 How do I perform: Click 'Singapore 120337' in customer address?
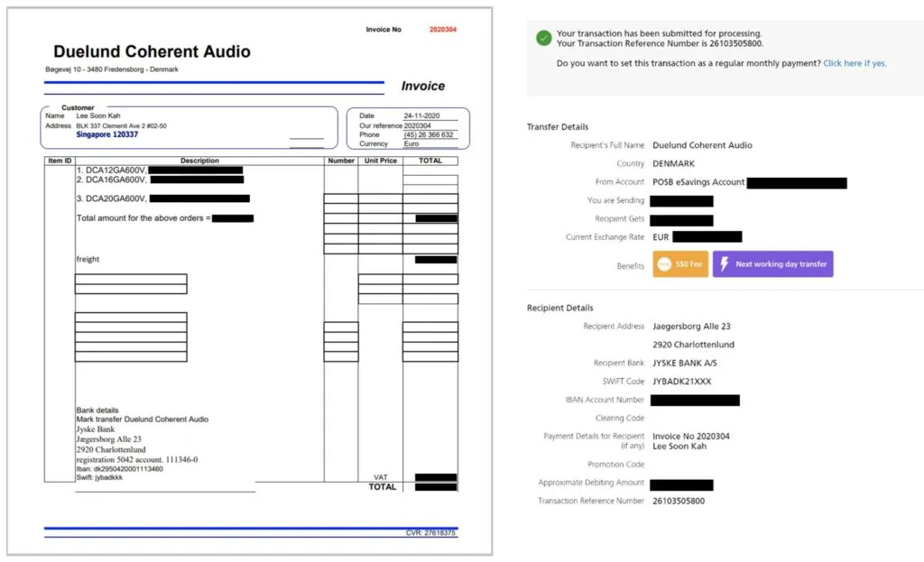[106, 135]
